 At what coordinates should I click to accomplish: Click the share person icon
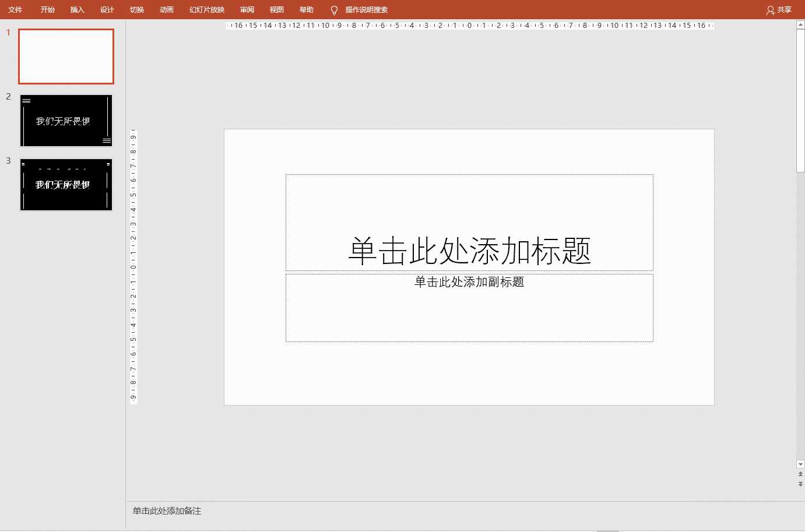click(771, 10)
